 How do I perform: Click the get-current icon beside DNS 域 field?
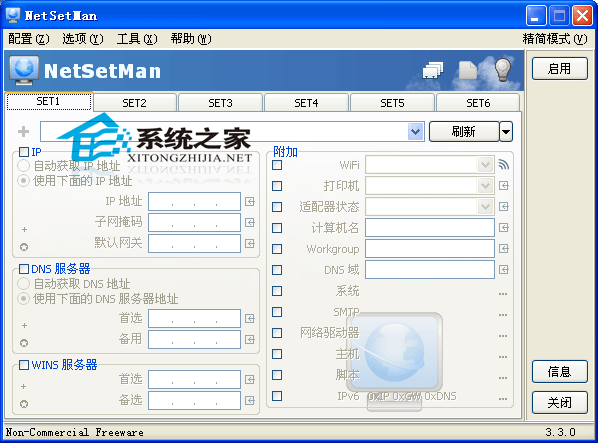tap(503, 270)
